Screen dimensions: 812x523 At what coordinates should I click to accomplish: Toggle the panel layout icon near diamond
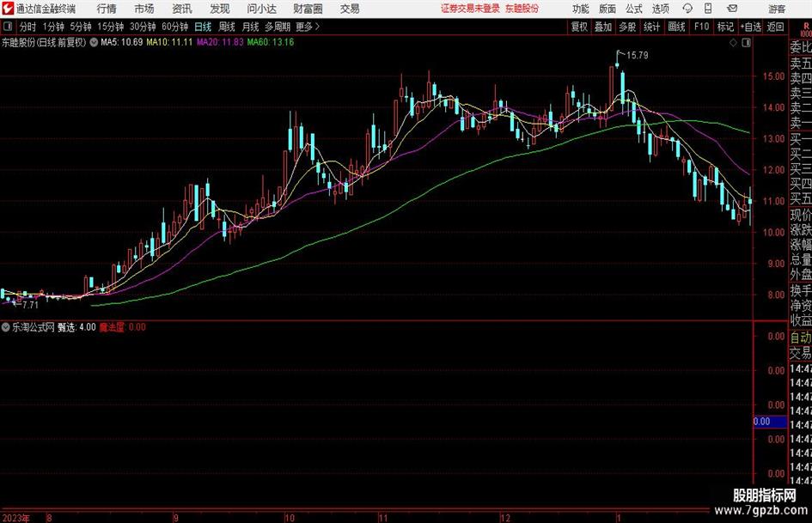point(746,42)
